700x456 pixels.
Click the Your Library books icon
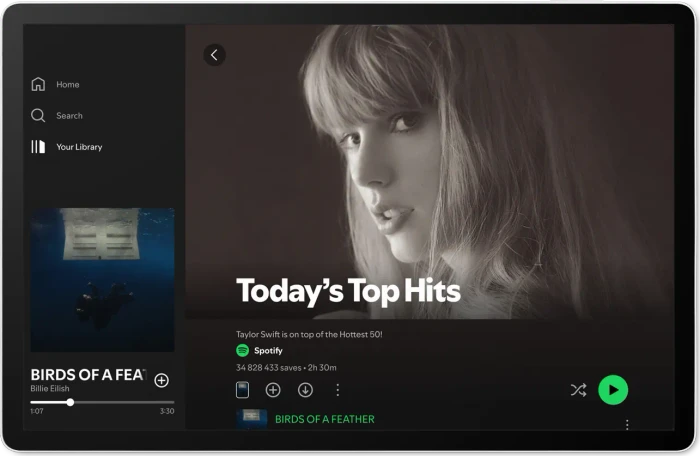[x=38, y=146]
